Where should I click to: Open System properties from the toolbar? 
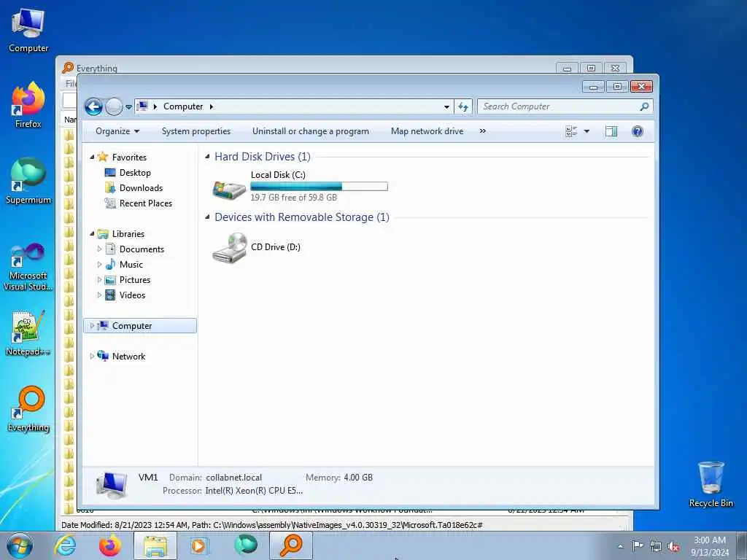coord(196,131)
